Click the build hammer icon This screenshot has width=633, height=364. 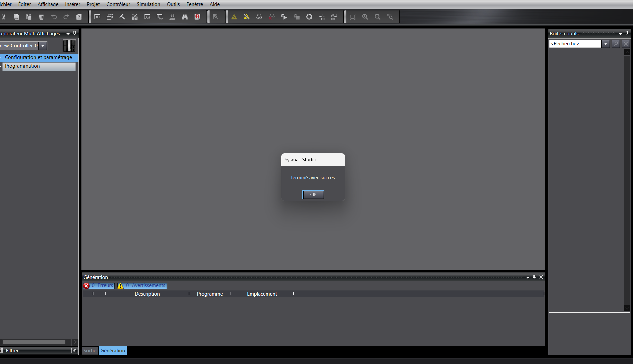coord(122,17)
